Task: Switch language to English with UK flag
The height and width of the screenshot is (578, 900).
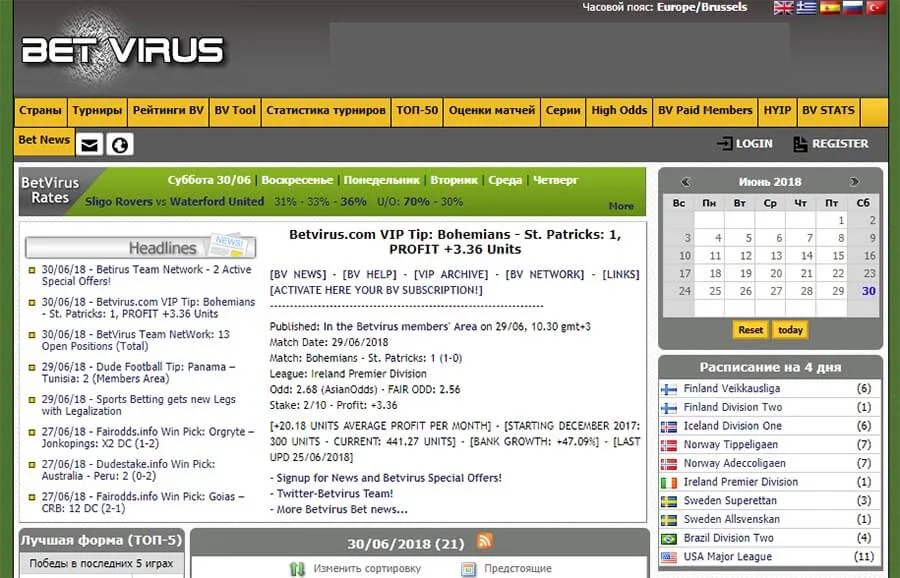Action: click(x=783, y=7)
